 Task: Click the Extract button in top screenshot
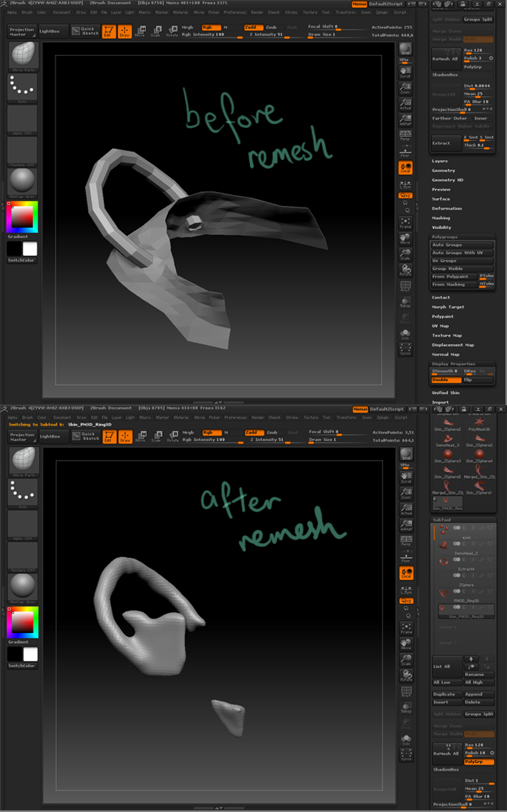click(x=445, y=143)
